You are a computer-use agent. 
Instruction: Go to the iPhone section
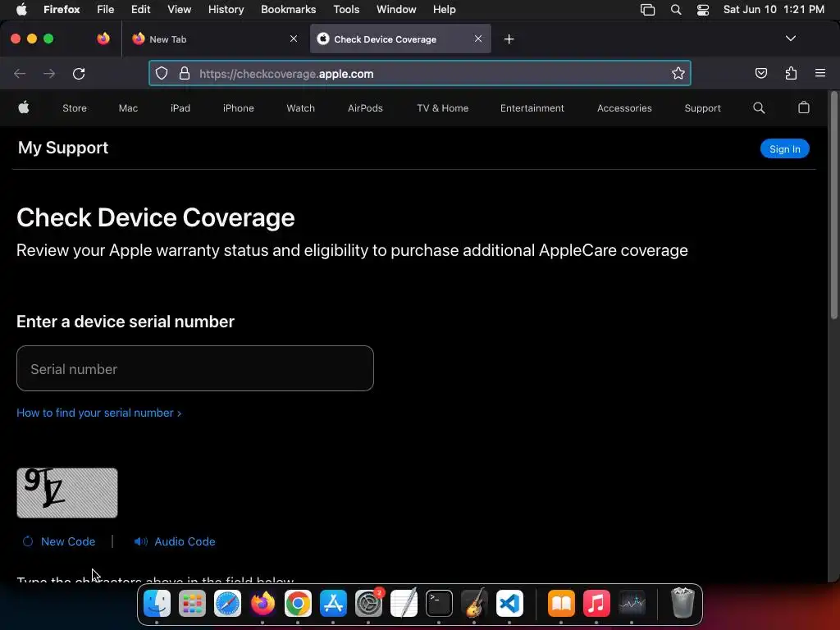coord(239,108)
